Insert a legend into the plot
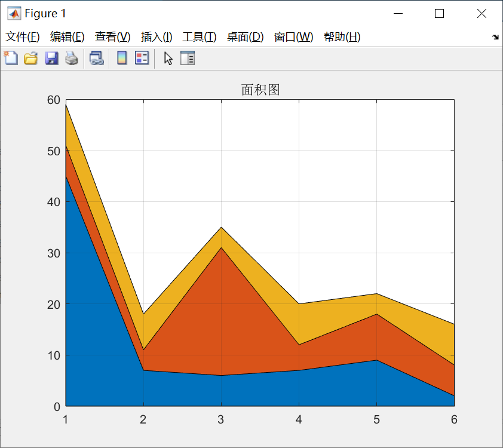This screenshot has width=503, height=448. [142, 58]
